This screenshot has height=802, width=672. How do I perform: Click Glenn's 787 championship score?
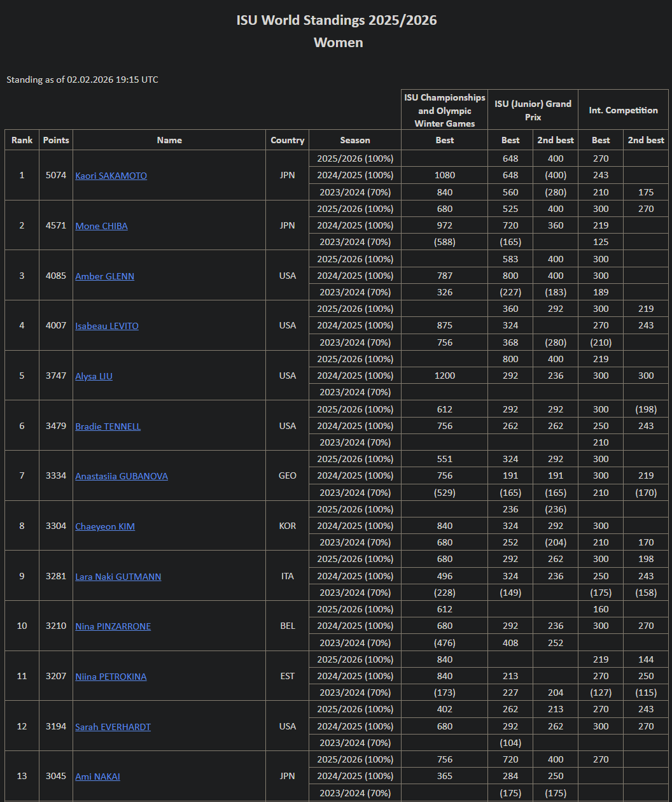pyautogui.click(x=445, y=276)
